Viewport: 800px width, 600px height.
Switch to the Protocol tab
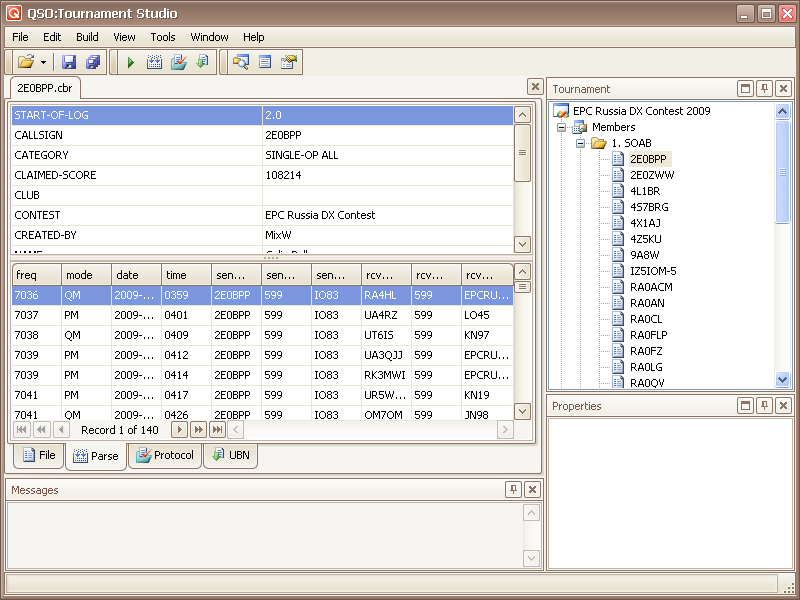point(164,456)
